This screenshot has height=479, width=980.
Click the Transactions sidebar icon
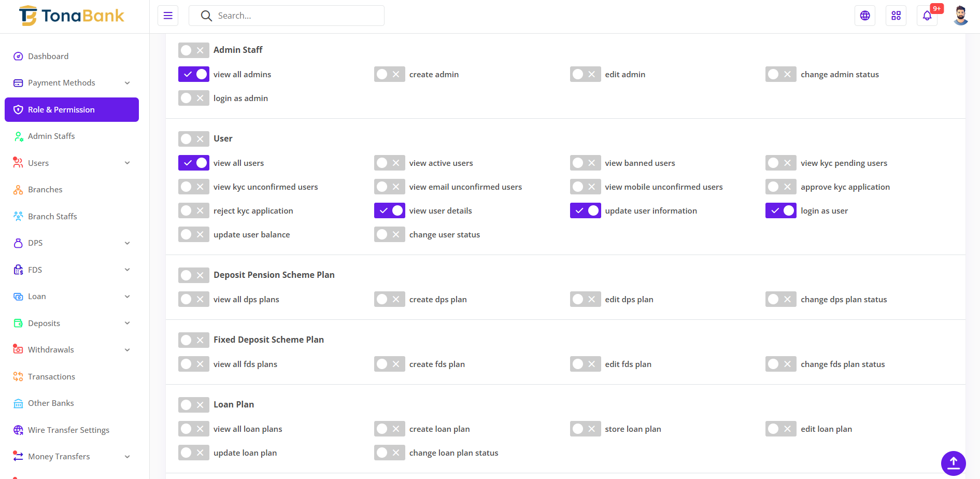pyautogui.click(x=18, y=377)
